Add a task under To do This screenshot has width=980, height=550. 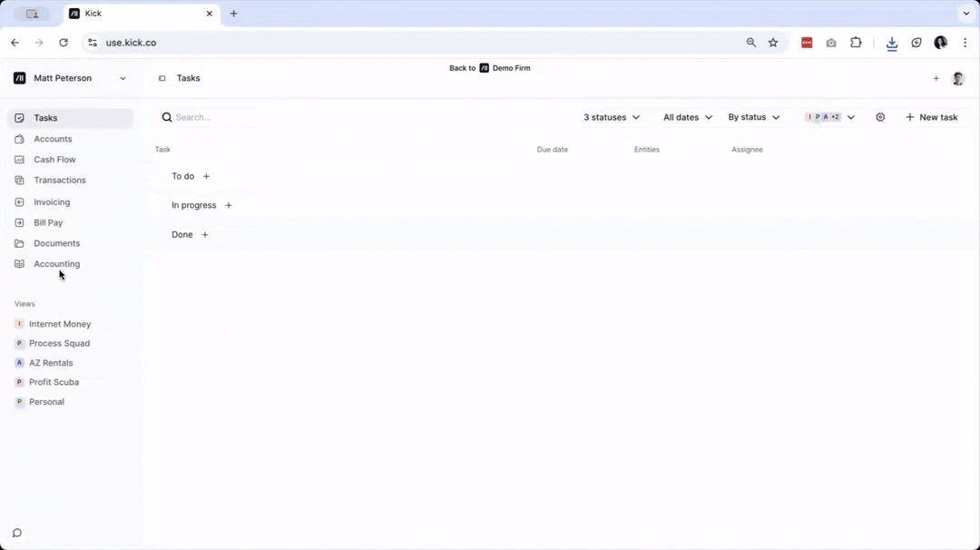pos(206,176)
